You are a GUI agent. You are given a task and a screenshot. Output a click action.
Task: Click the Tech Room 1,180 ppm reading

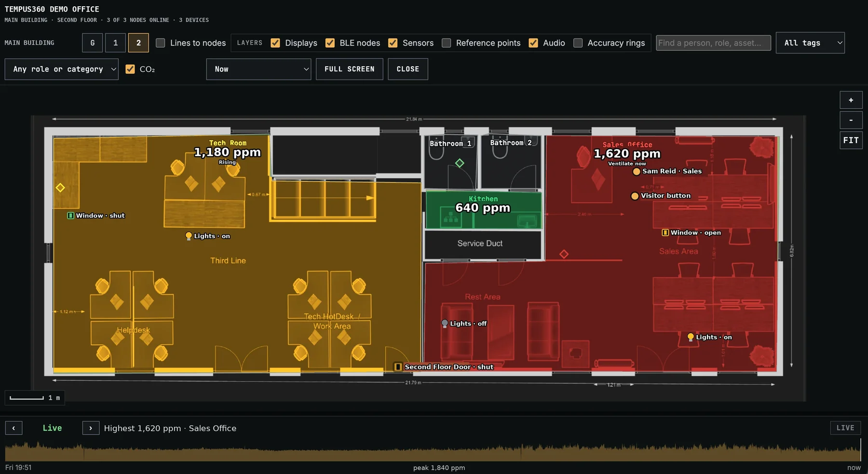point(227,152)
